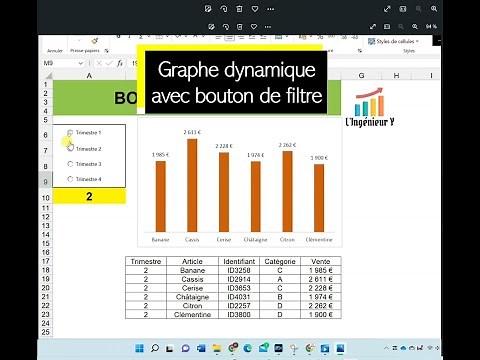This screenshot has width=480, height=360.
Task: Click the Banane bar in the chart
Action: pos(160,197)
